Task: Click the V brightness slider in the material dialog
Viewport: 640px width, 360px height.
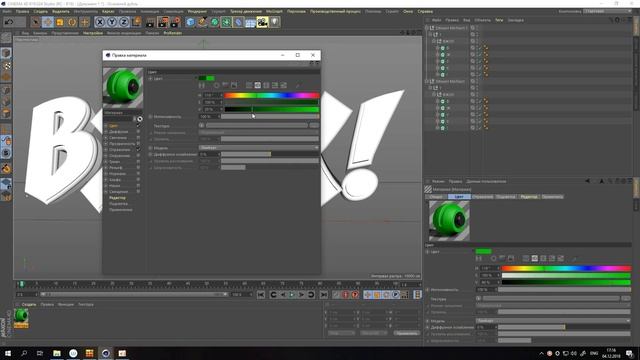Action: (x=271, y=109)
